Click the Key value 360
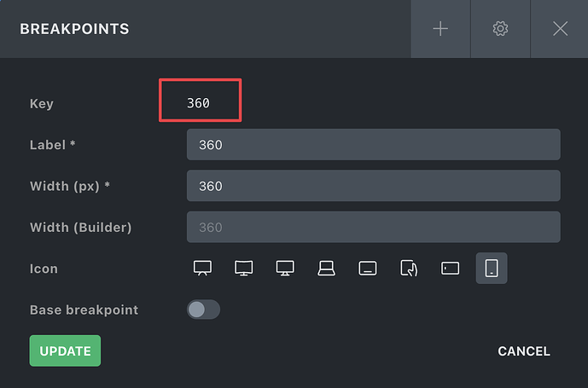The width and height of the screenshot is (588, 388). [198, 103]
